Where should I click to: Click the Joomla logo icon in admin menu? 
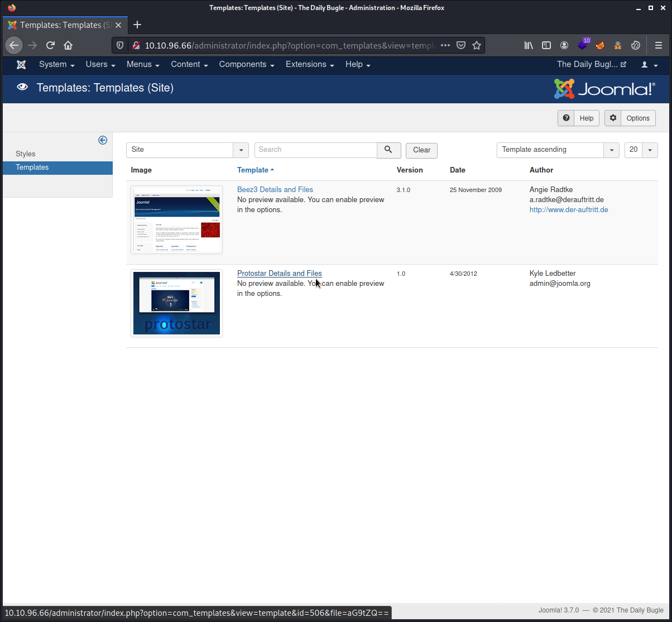click(21, 65)
